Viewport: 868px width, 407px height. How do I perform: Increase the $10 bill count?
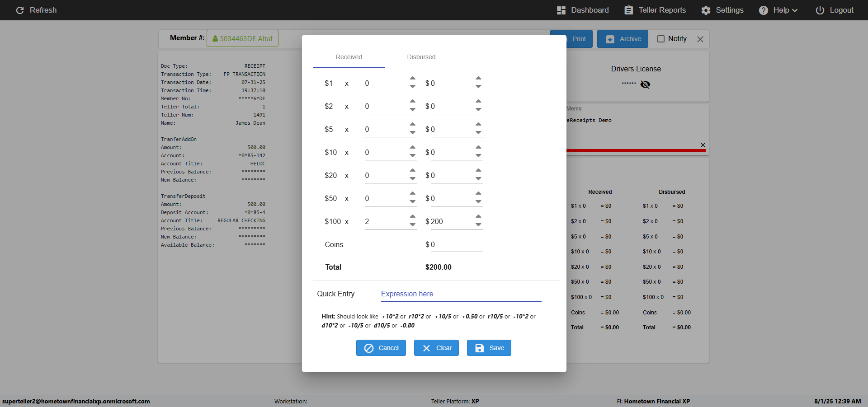(x=413, y=147)
